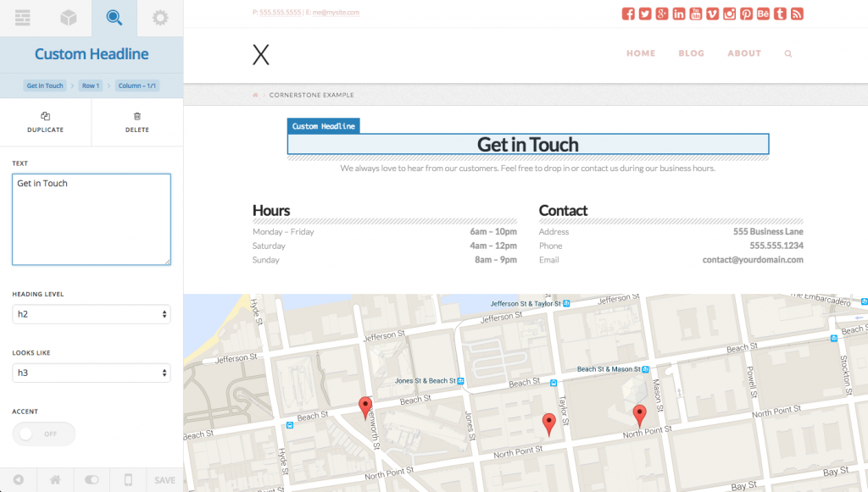This screenshot has height=492, width=868.
Task: Click the Facebook social icon
Action: click(x=628, y=14)
